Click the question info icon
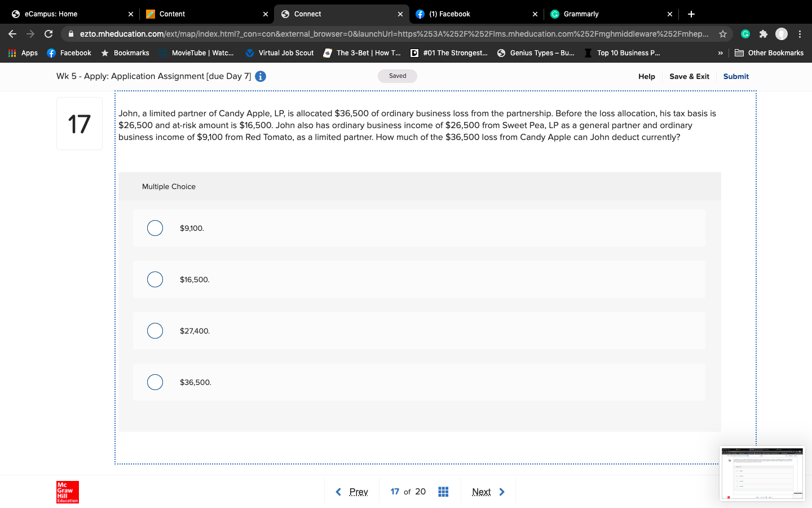This screenshot has height=508, width=812. click(260, 76)
